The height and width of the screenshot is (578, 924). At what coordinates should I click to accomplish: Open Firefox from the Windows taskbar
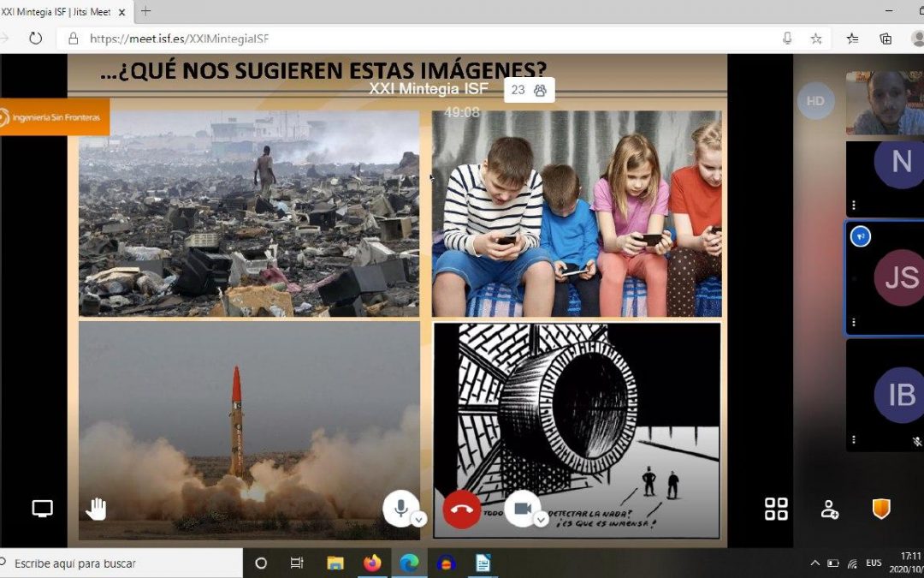(372, 563)
